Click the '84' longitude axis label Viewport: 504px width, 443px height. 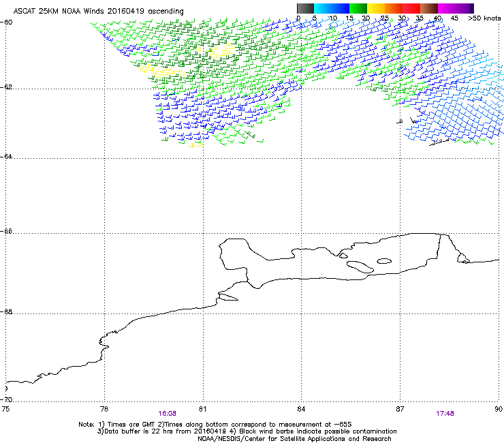[301, 409]
